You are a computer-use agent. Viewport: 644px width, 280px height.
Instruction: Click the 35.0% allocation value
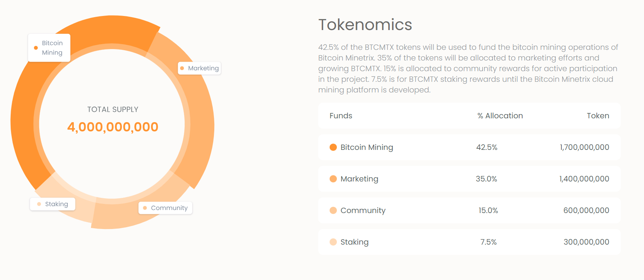(x=486, y=179)
